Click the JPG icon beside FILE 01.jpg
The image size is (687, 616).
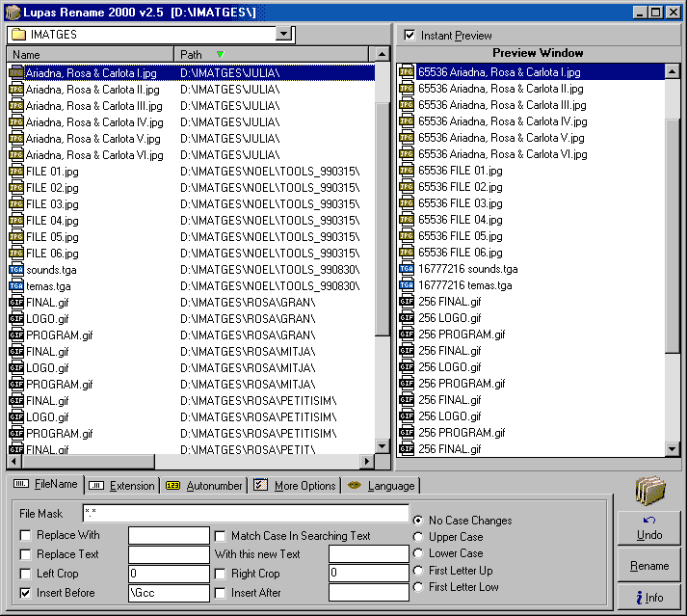click(16, 172)
